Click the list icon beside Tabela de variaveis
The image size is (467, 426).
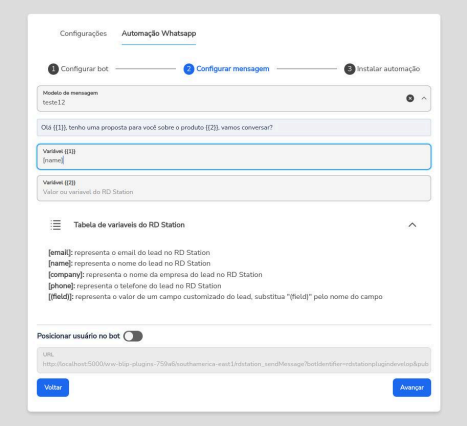56,225
